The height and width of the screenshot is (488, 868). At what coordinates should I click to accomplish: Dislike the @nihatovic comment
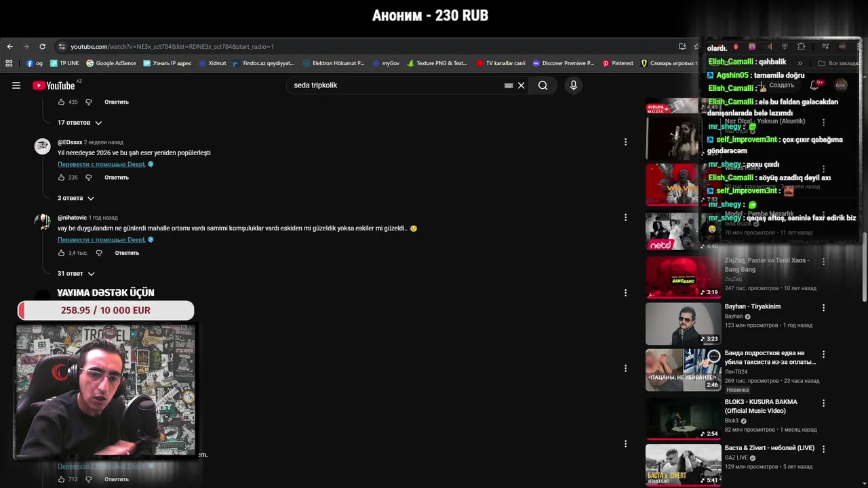click(99, 253)
